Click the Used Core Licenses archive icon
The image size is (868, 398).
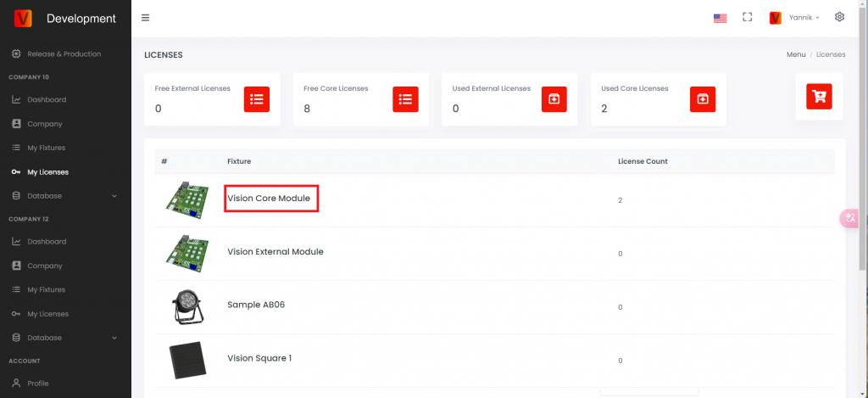coord(703,99)
